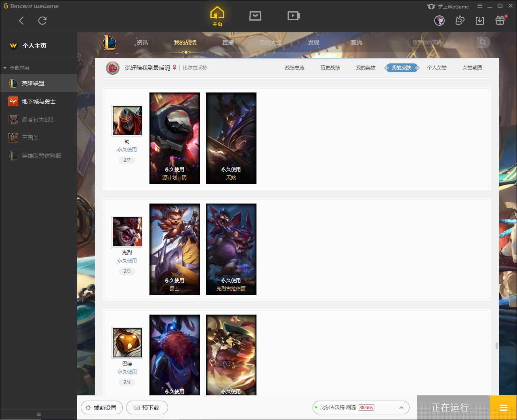This screenshot has width=517, height=420.
Task: Open the download manager icon
Action: (480, 21)
